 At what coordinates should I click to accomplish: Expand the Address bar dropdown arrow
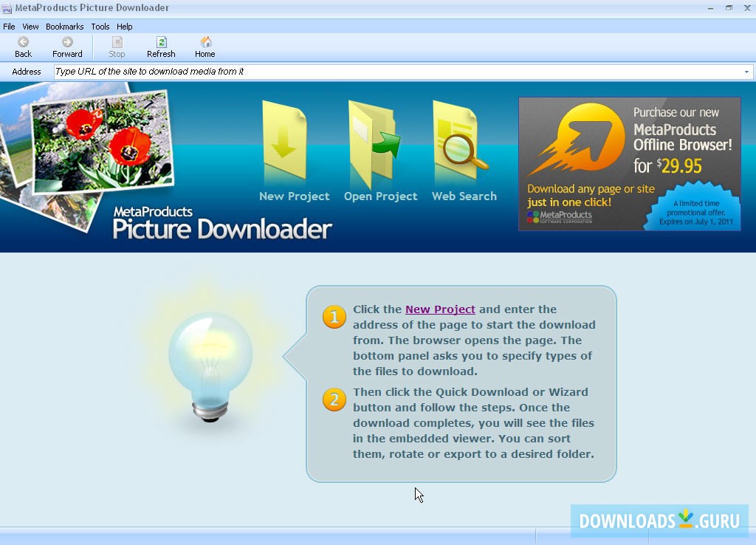tap(746, 72)
